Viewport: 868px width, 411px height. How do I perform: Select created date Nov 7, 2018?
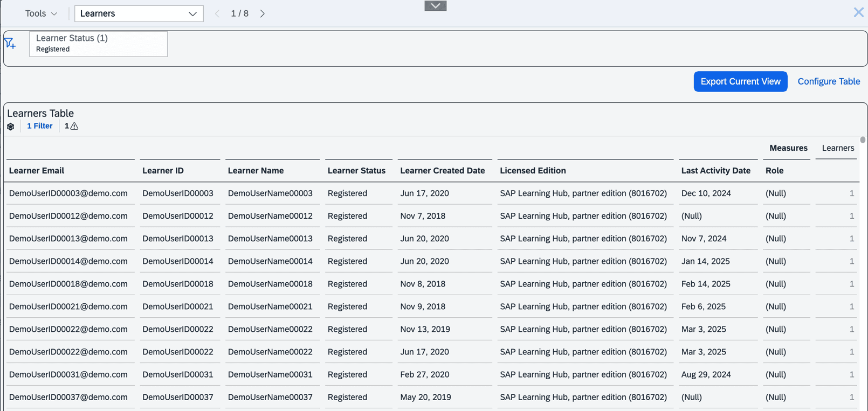[x=423, y=216]
